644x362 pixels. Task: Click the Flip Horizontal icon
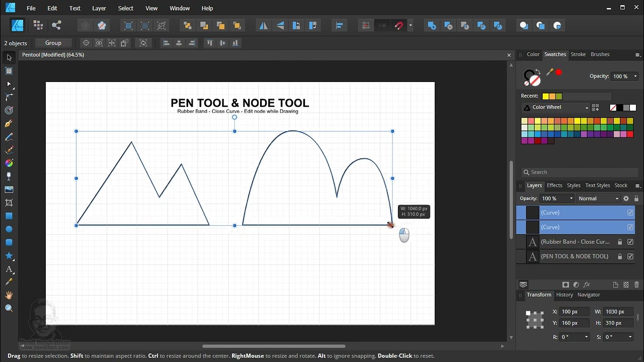[x=264, y=26]
